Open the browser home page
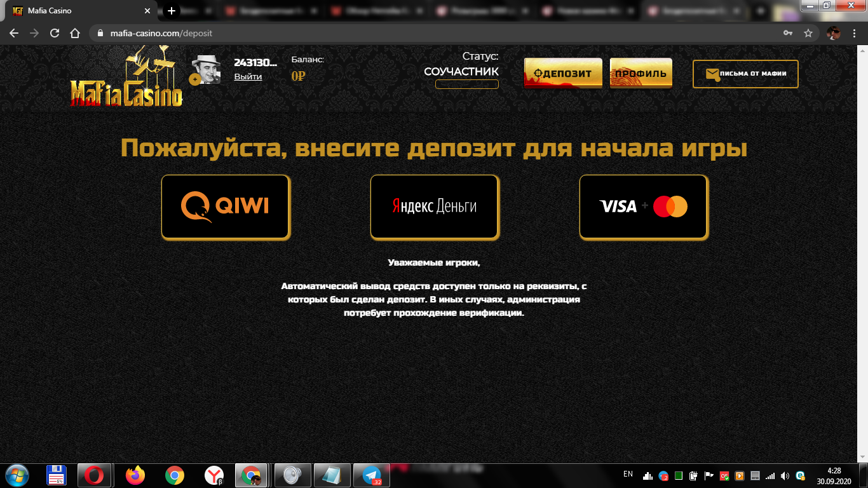 click(x=75, y=33)
